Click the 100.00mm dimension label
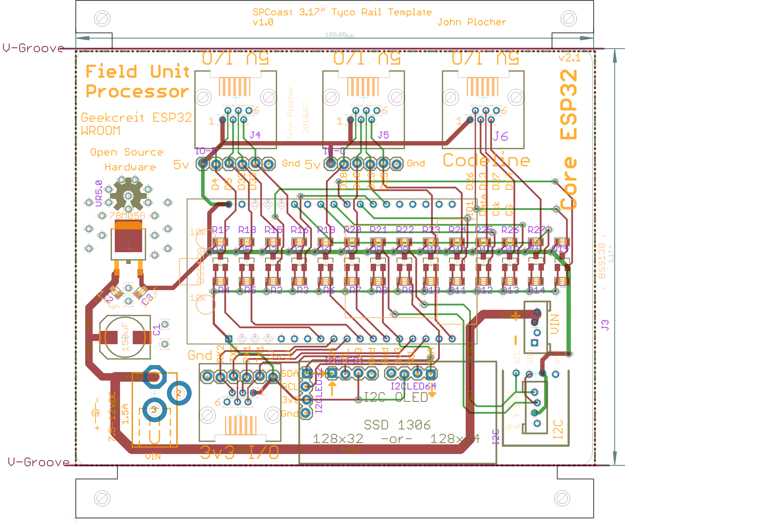Viewport: 775px width, 532px height. [x=339, y=35]
